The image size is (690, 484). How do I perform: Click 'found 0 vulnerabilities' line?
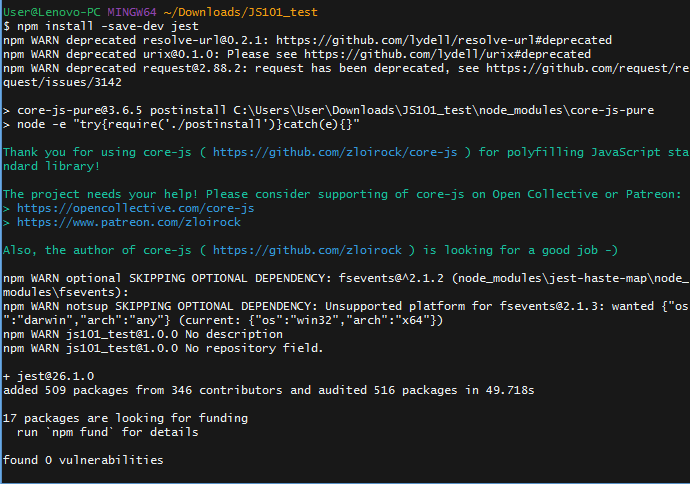tap(83, 460)
